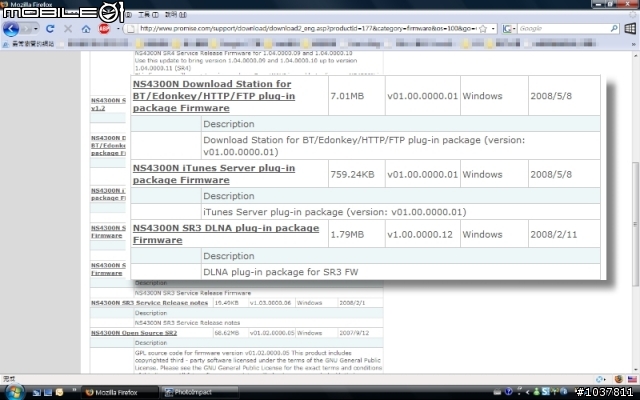This screenshot has height=400, width=640.
Task: Click the Google search engine icon
Action: (507, 29)
